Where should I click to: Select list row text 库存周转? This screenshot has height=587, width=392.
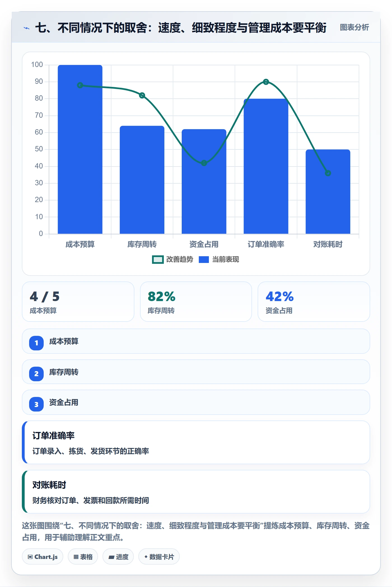tap(64, 372)
